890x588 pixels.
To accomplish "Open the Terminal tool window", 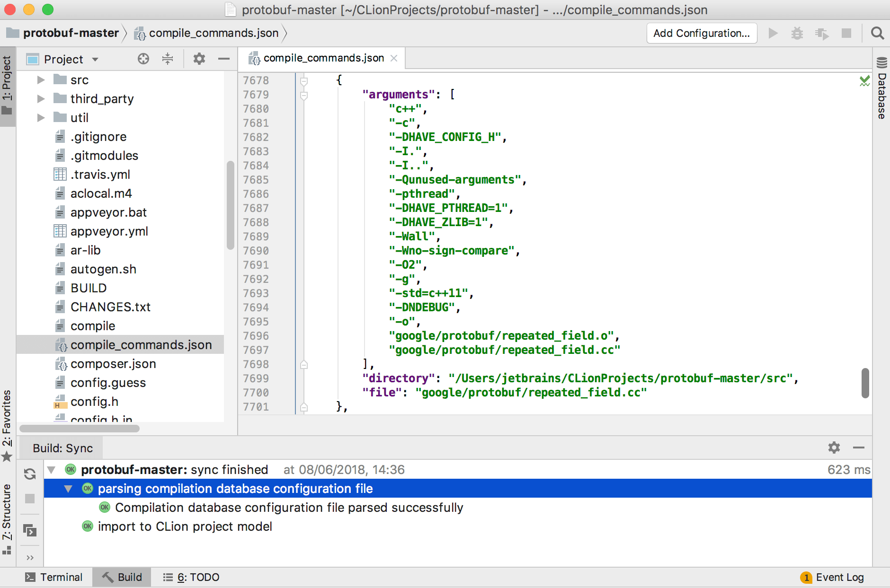I will (x=53, y=577).
